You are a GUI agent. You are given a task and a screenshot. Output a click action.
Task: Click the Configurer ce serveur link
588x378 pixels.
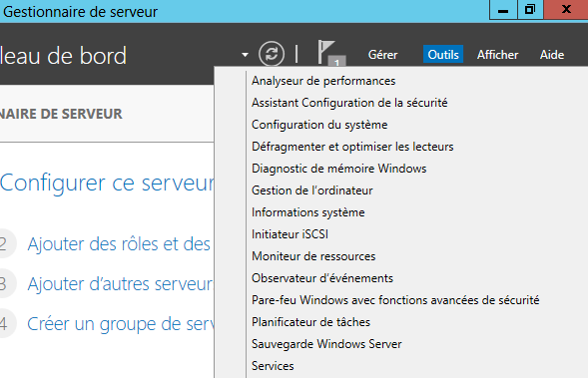click(x=107, y=184)
